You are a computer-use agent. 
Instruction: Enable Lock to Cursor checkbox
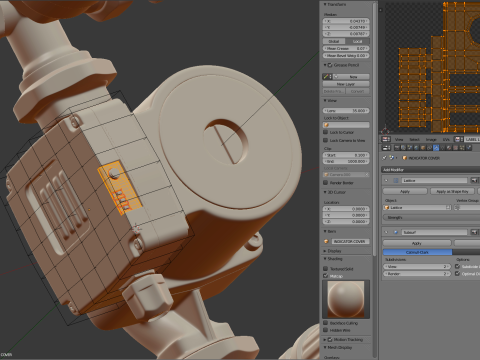coord(326,132)
